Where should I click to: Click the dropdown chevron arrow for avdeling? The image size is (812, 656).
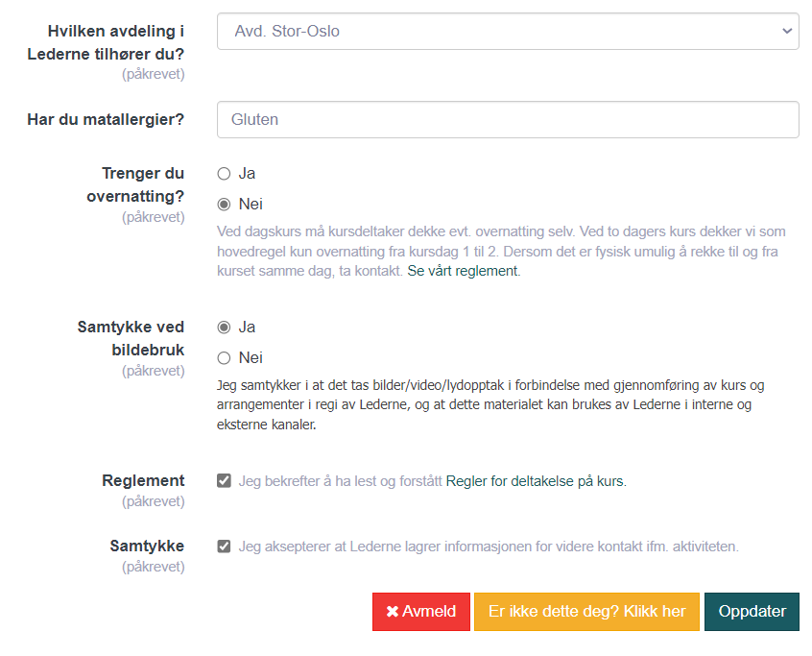point(787,31)
